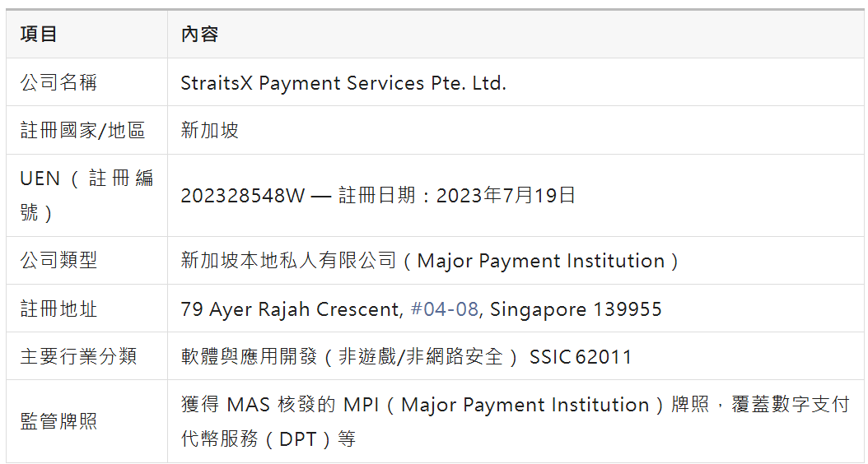Click the Singapore 139955 postal code text
Viewport: 868px width, 464px height.
[576, 309]
